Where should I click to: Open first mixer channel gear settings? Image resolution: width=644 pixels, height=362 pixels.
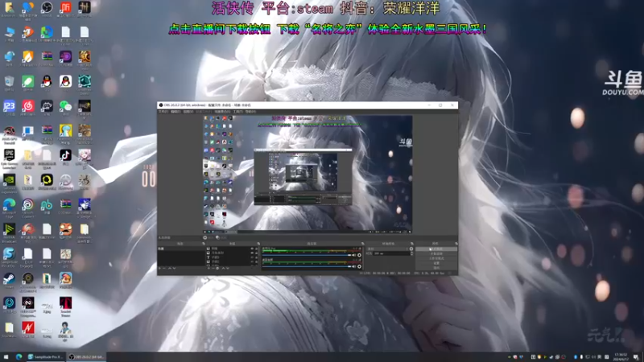pyautogui.click(x=359, y=255)
